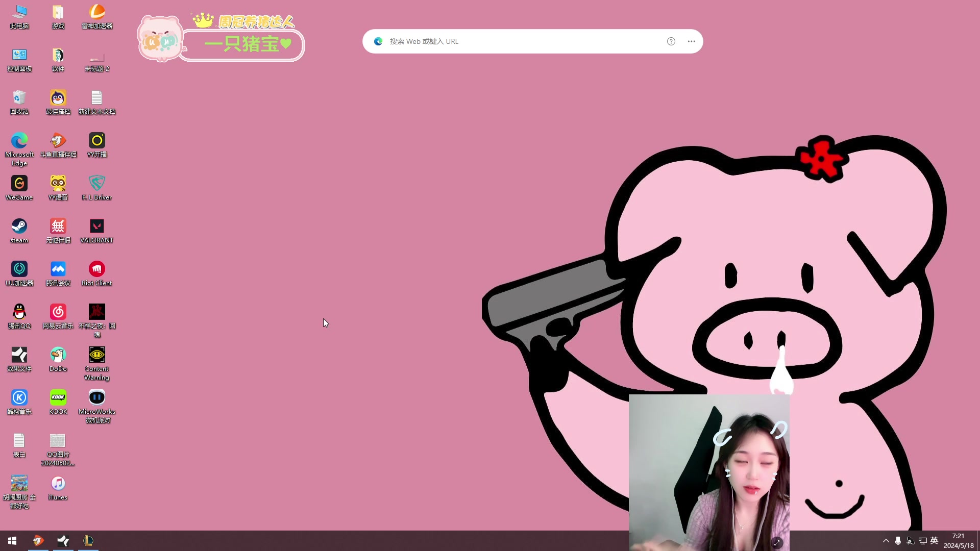This screenshot has height=551, width=980.
Task: Click the iTunes desktop icon
Action: (58, 484)
